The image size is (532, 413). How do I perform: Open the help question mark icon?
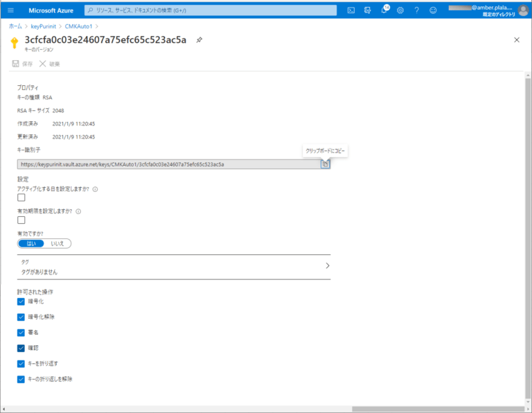(416, 10)
